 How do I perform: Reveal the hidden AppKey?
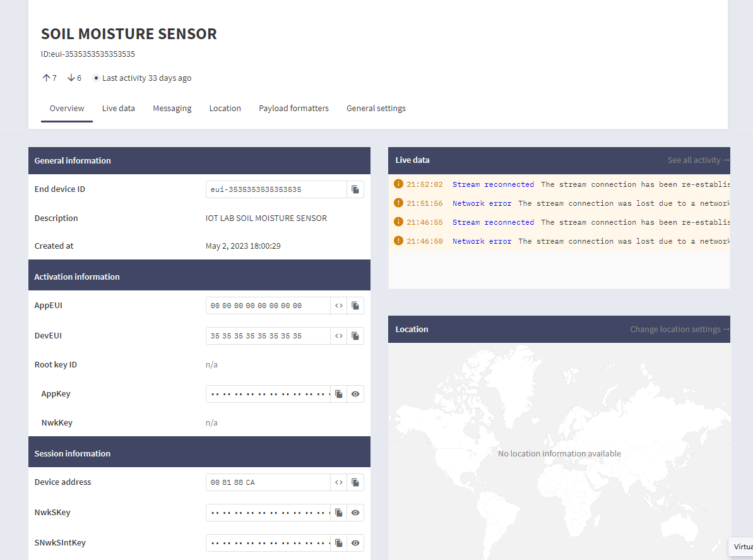(x=355, y=393)
